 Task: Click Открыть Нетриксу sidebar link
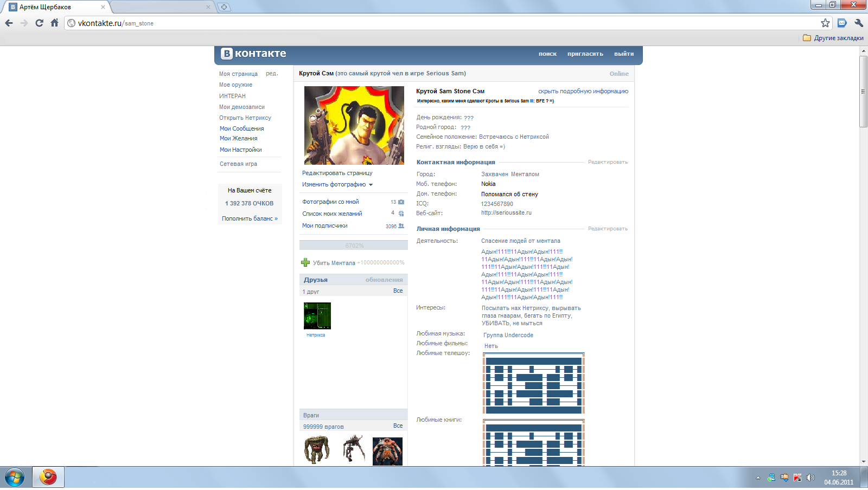[x=245, y=118]
